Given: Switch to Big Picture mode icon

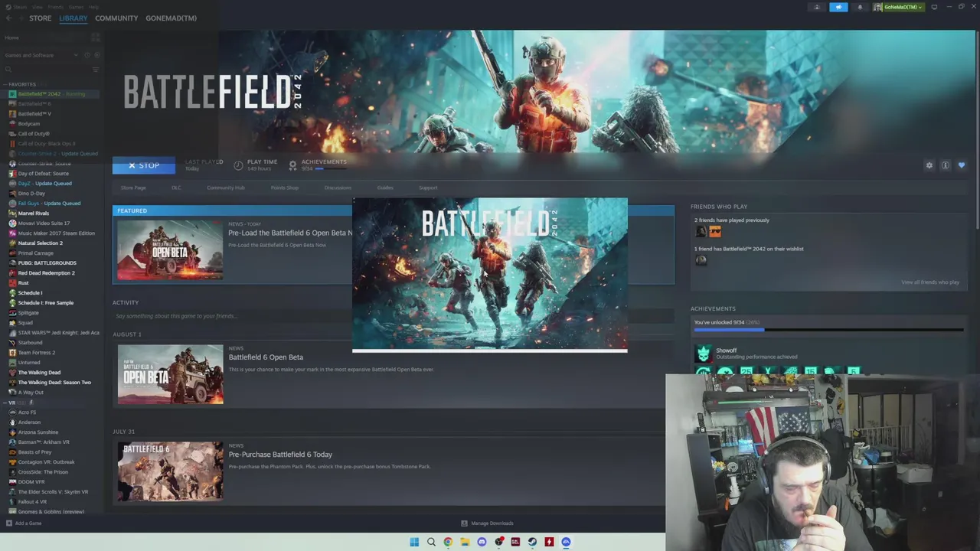Looking at the screenshot, I should pyautogui.click(x=934, y=7).
